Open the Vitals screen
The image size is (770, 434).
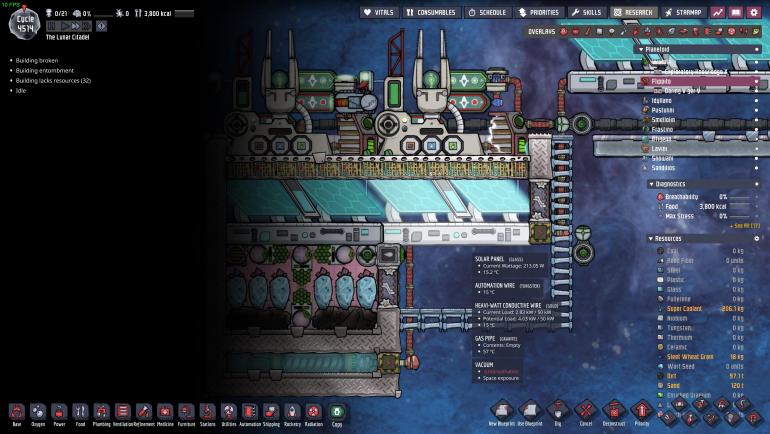[379, 12]
